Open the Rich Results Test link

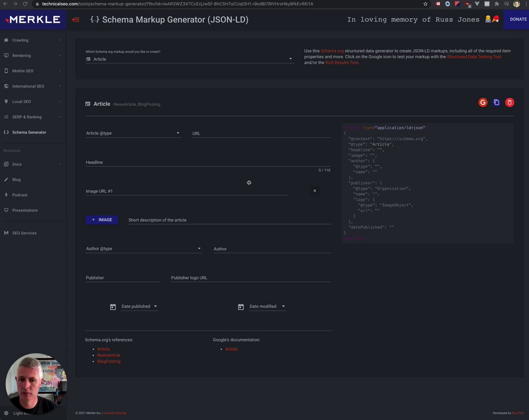click(x=342, y=62)
